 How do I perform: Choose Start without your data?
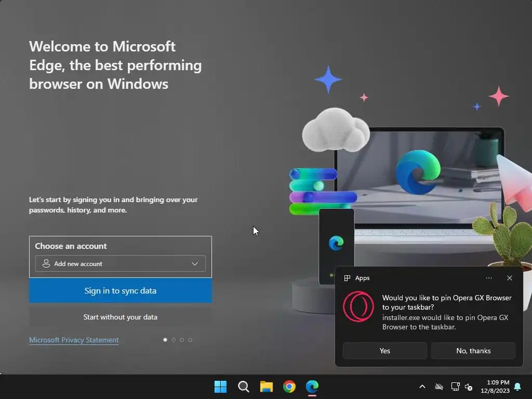pyautogui.click(x=121, y=317)
